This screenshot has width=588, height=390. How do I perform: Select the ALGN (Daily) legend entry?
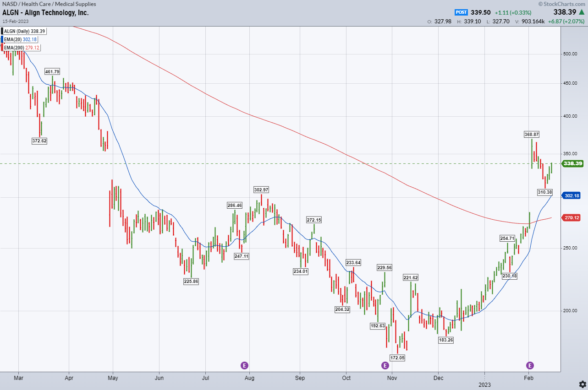pyautogui.click(x=25, y=31)
